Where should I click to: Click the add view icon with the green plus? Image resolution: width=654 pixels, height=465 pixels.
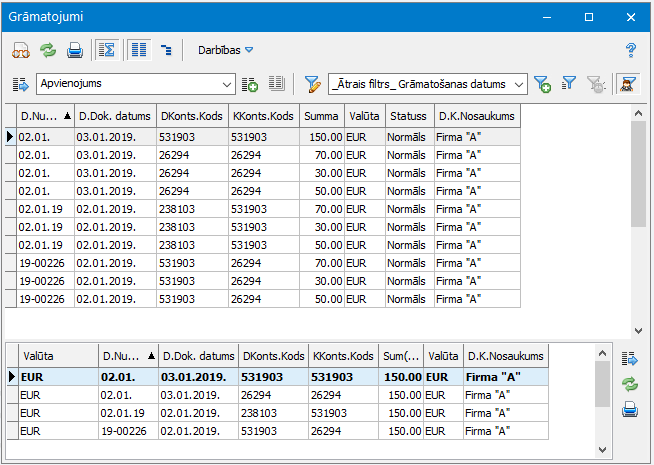[250, 84]
